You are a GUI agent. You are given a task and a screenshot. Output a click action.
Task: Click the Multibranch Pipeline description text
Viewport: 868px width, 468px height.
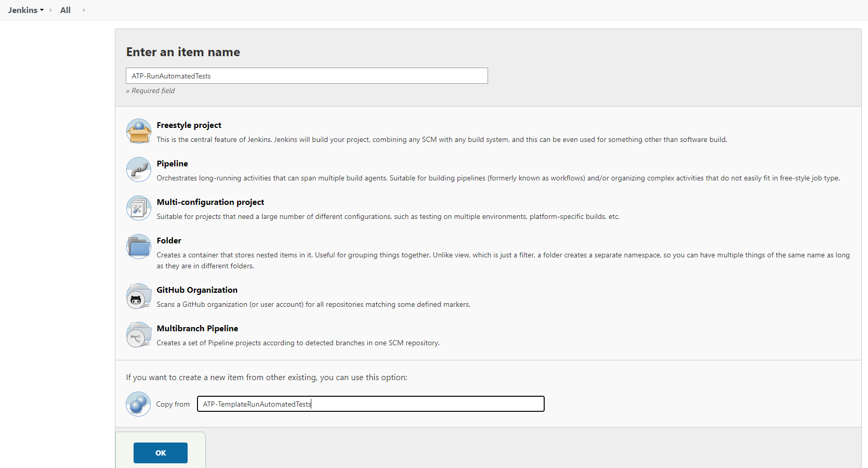coord(298,343)
